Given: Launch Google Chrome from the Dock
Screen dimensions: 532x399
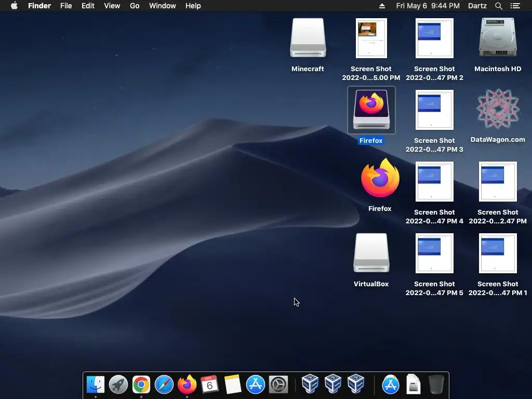Looking at the screenshot, I should 141,385.
